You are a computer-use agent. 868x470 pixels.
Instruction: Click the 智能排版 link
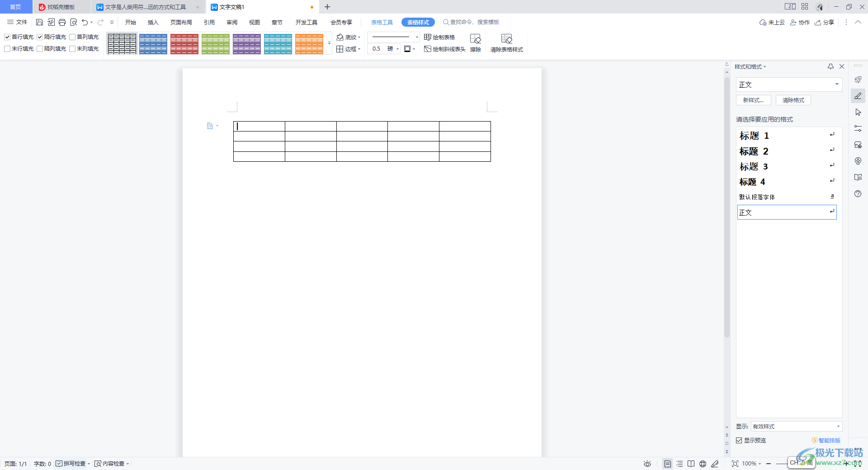pos(826,440)
